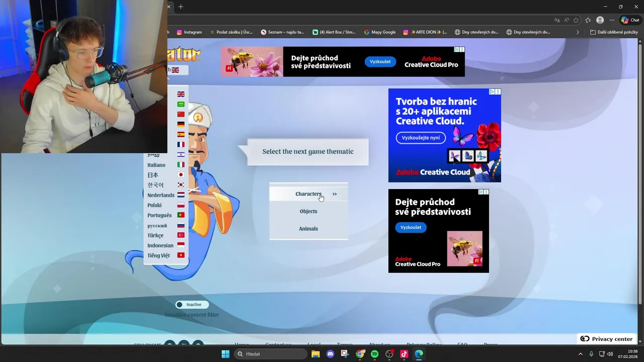
Task: Switch language to Polski
Action: pos(166,205)
